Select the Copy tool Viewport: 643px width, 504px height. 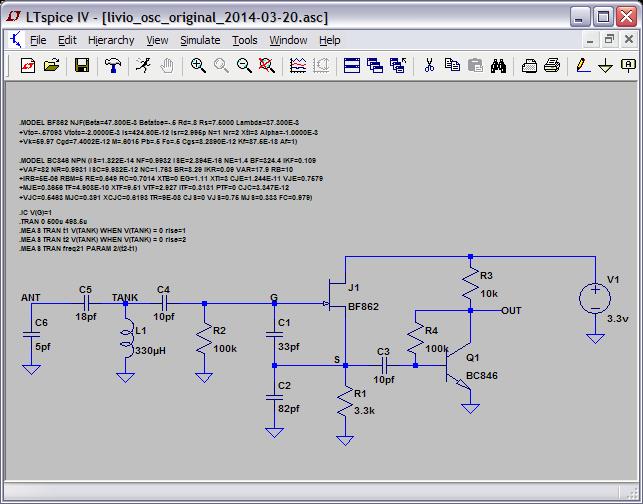pos(452,65)
